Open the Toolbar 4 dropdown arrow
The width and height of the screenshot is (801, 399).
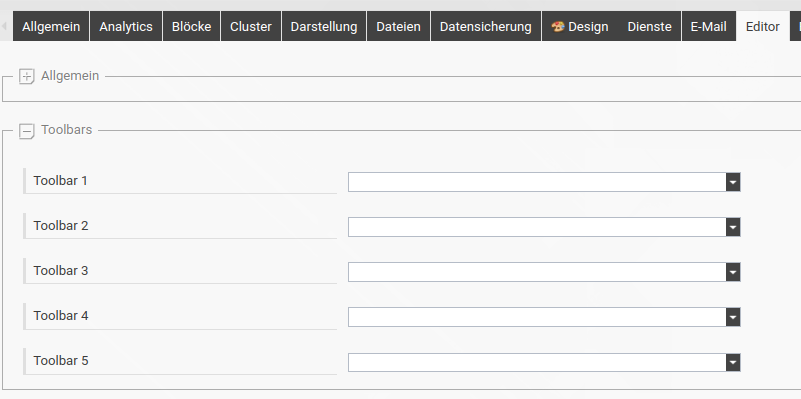[733, 317]
